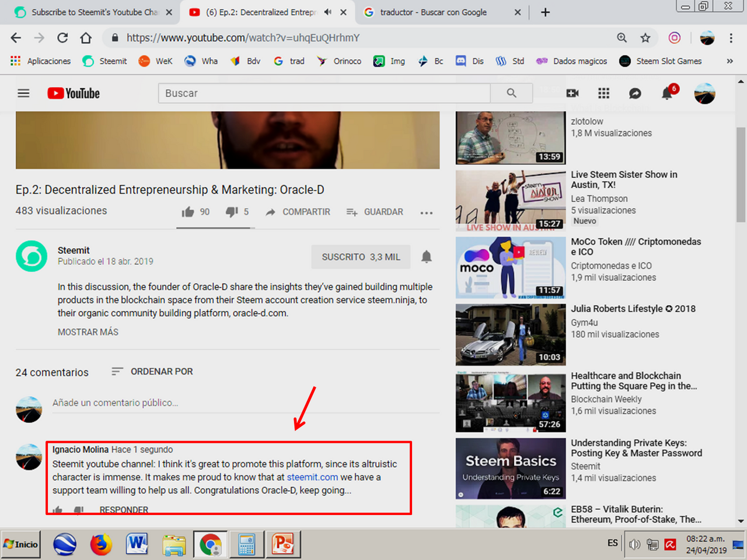Open Julia Roberts Lifestyle 2018 video
This screenshot has height=560, width=747.
click(x=633, y=309)
